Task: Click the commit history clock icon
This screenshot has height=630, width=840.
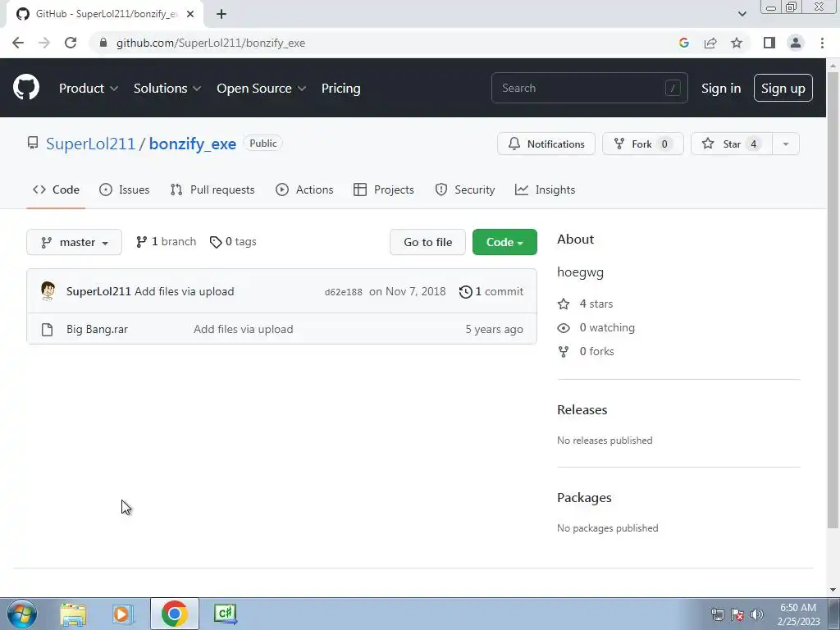Action: point(466,291)
